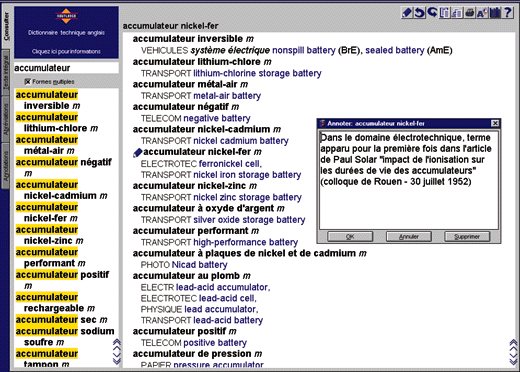520x372 pixels.
Task: Click Supprimer in the Annoter dialog
Action: (467, 237)
